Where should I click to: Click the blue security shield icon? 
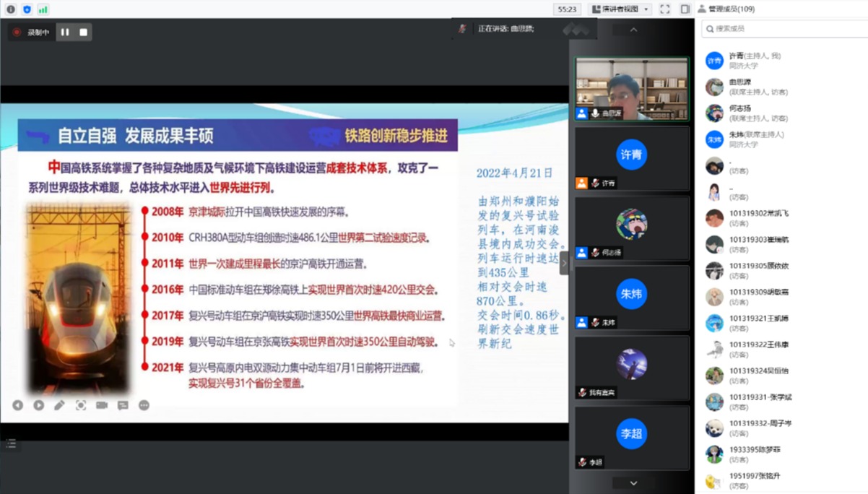[x=27, y=9]
